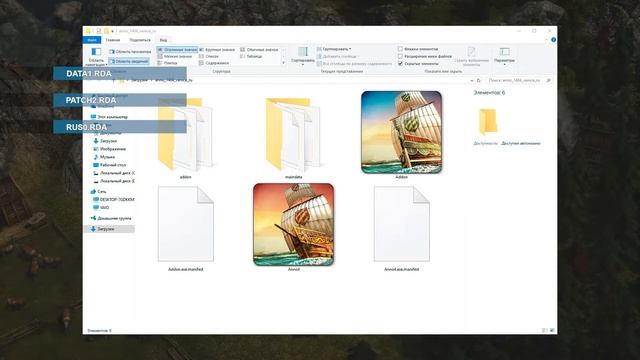Switch to the View (Вид) tab
This screenshot has width=640, height=360.
(x=163, y=40)
